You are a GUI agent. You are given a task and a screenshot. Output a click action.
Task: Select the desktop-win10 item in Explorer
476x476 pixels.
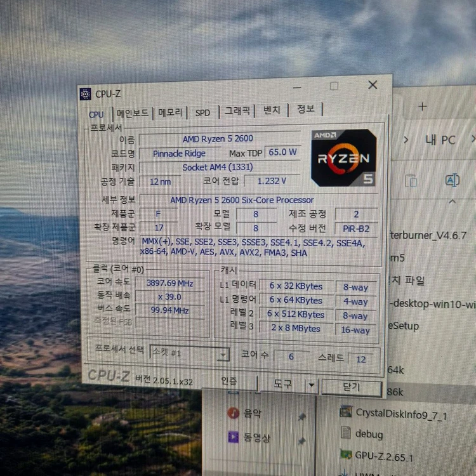432,304
